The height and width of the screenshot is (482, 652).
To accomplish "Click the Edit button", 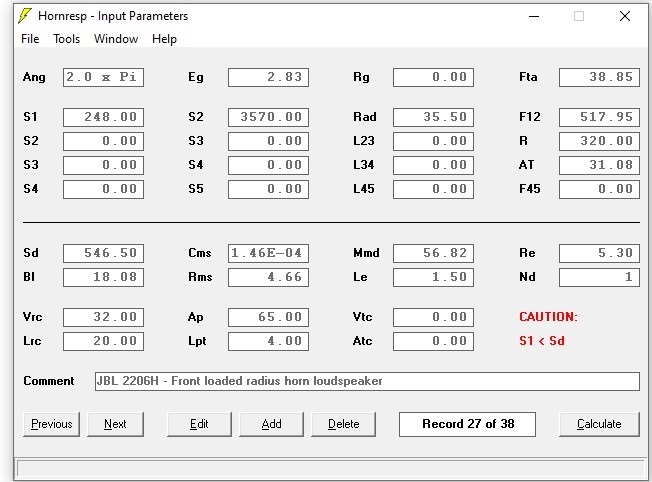I will tap(199, 424).
